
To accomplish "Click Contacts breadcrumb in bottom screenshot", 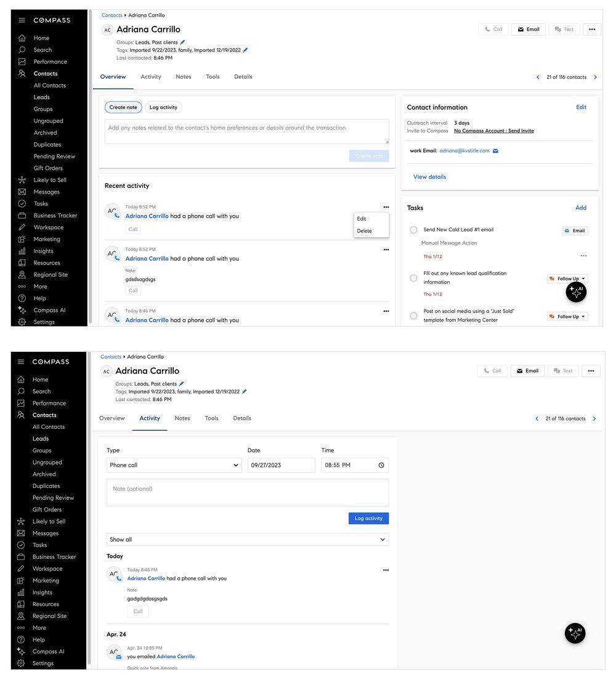I will (x=111, y=357).
